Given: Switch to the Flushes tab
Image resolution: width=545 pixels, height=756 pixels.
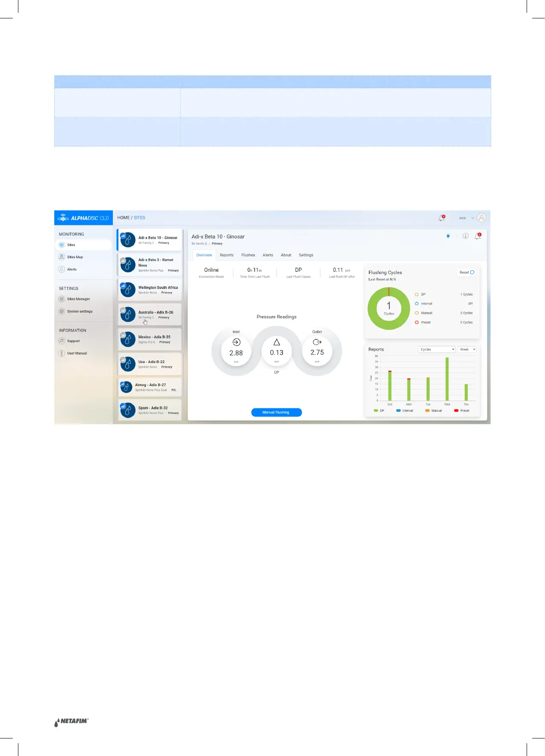Looking at the screenshot, I should point(248,255).
